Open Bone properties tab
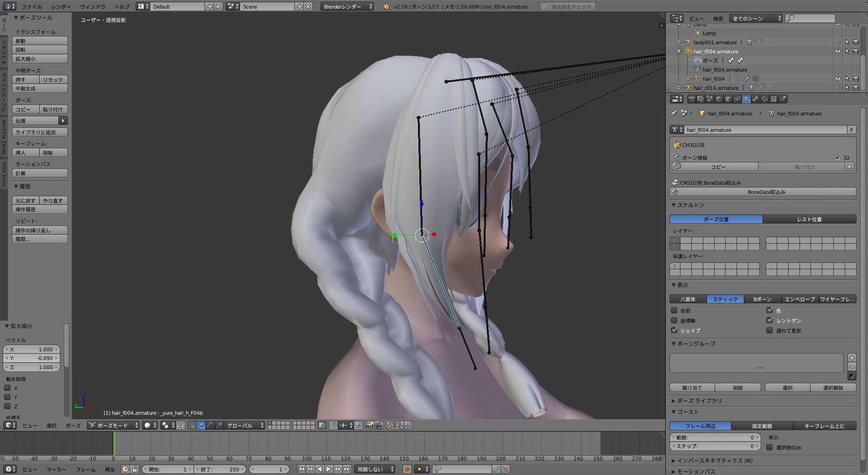Screen dimensions: 868x475 (755, 99)
